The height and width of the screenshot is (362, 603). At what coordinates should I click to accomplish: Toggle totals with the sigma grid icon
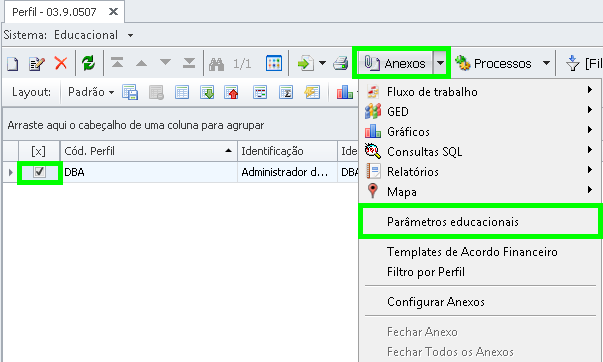286,92
